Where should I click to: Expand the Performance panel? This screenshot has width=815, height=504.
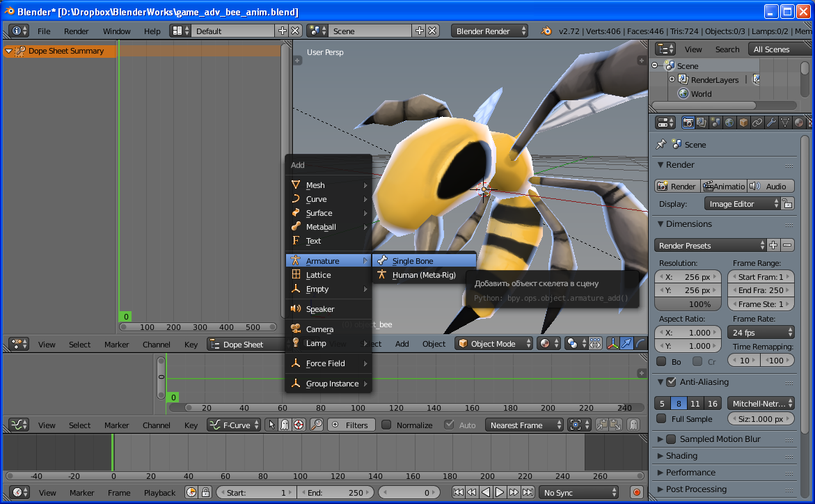point(690,472)
